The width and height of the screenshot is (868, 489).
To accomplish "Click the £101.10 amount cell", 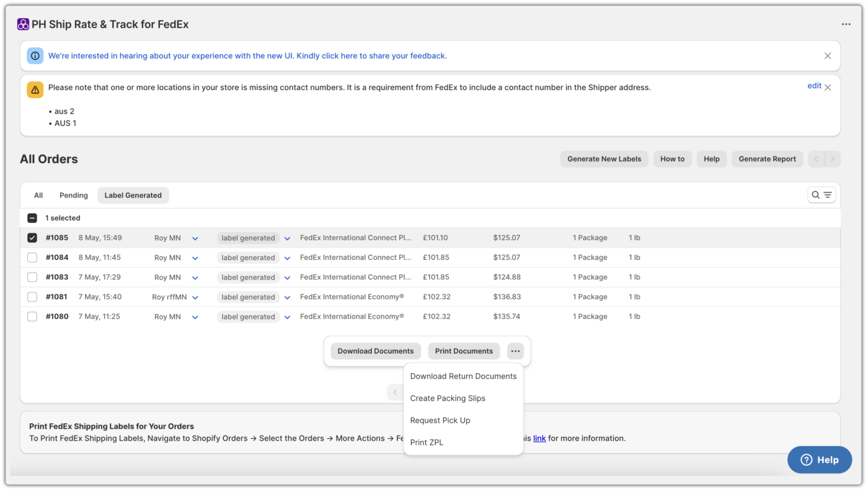I will [435, 238].
